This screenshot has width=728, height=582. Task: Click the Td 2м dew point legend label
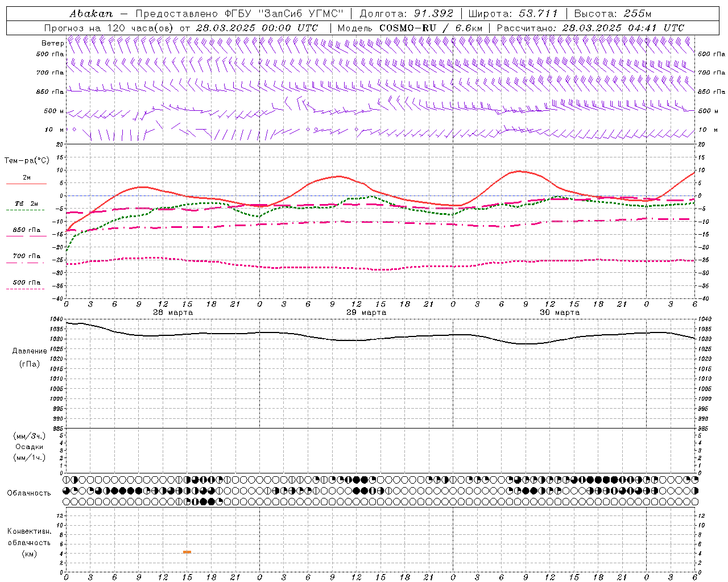pyautogui.click(x=27, y=203)
